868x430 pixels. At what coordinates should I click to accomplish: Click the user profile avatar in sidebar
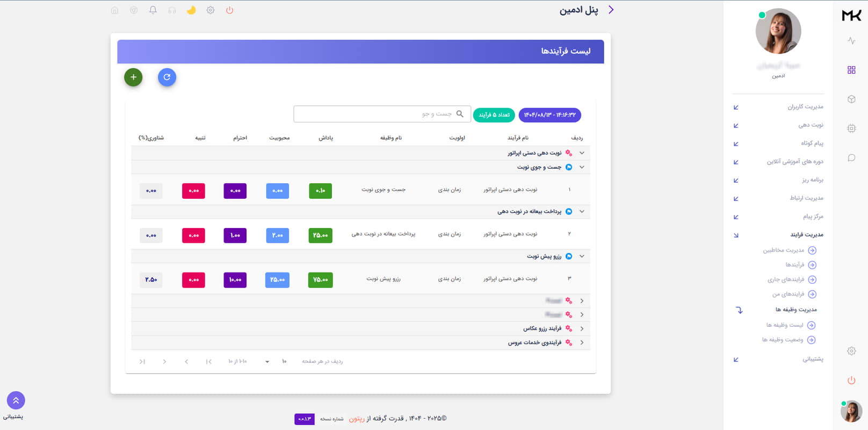(778, 31)
